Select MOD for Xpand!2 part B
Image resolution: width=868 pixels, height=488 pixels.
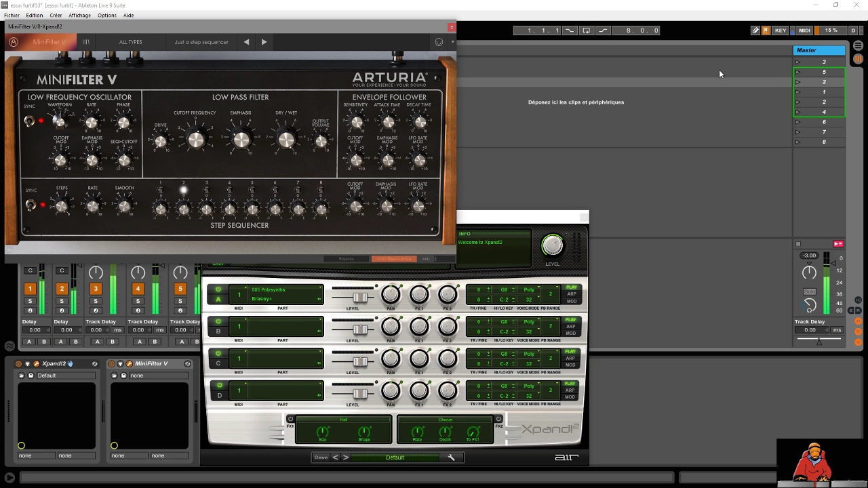[571, 333]
